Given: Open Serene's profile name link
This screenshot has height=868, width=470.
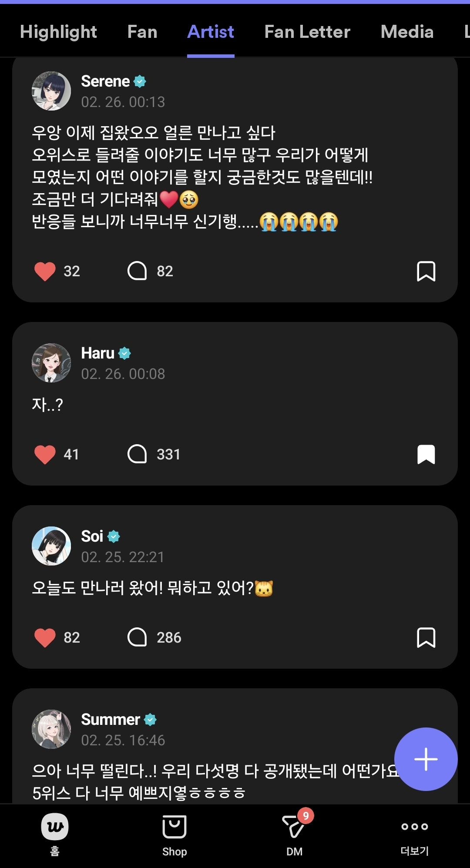Looking at the screenshot, I should coord(105,81).
